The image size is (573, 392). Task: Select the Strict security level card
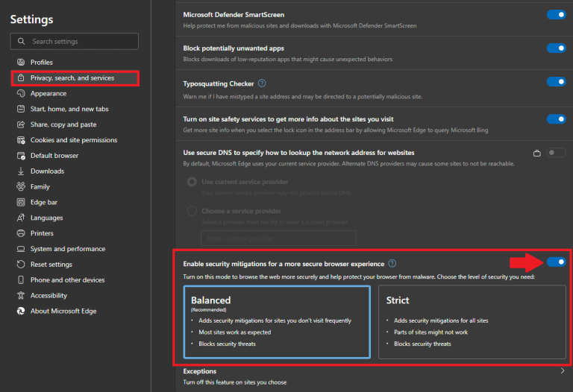[472, 322]
